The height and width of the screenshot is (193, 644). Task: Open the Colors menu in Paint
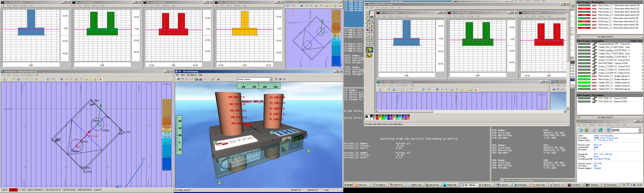pos(392,8)
